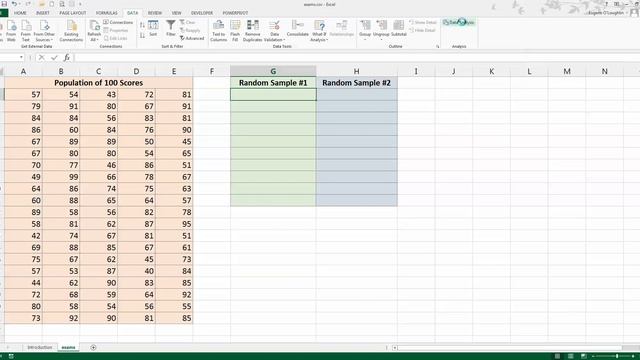
Task: Select the exams sheet tab
Action: (69, 347)
